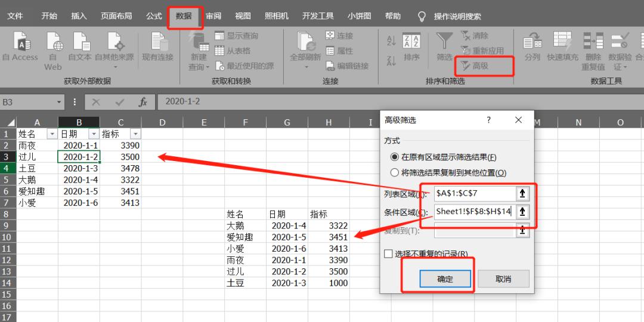Open 自其他来源 data source menu
Screen dimensions: 644x322
[114, 51]
